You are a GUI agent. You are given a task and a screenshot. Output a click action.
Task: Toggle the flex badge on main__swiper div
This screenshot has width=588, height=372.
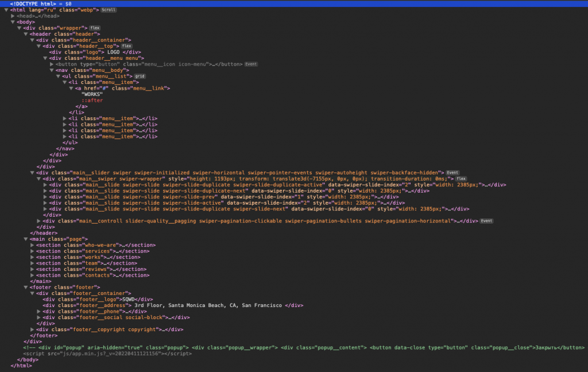461,179
